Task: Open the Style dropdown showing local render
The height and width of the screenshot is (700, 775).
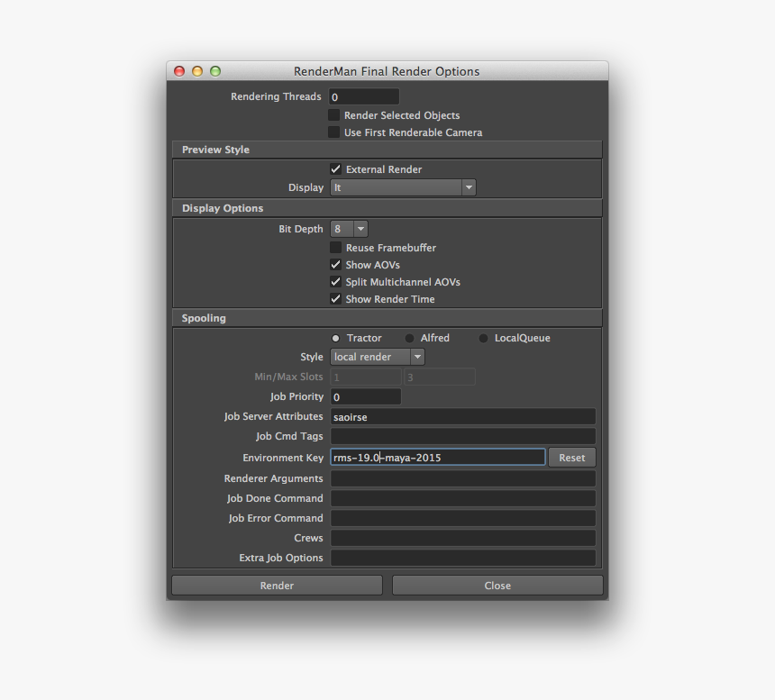Action: (x=377, y=357)
